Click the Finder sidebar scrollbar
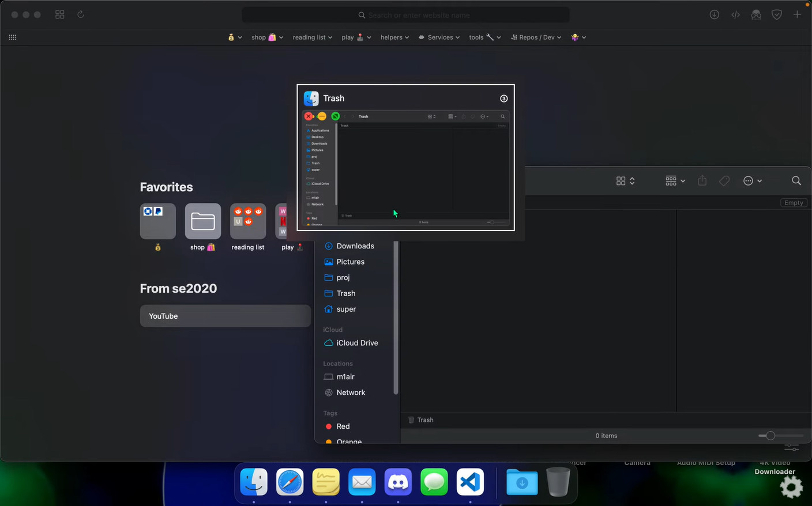This screenshot has width=812, height=506. click(396, 318)
